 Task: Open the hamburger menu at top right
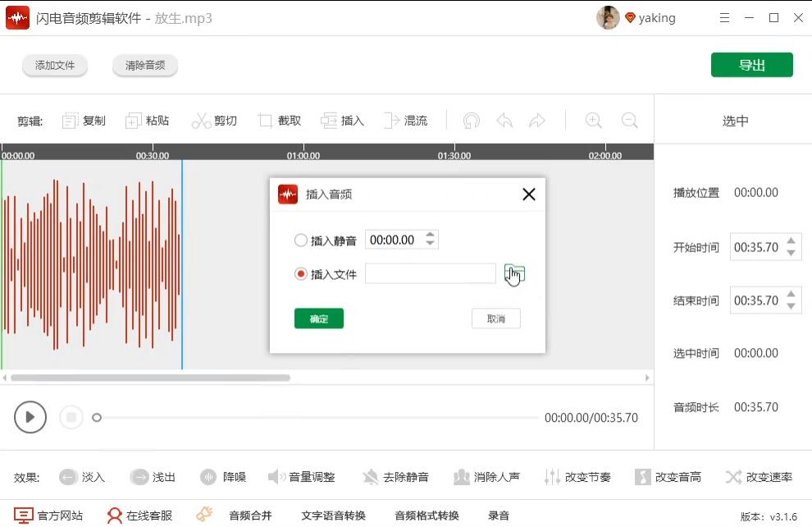click(x=726, y=17)
